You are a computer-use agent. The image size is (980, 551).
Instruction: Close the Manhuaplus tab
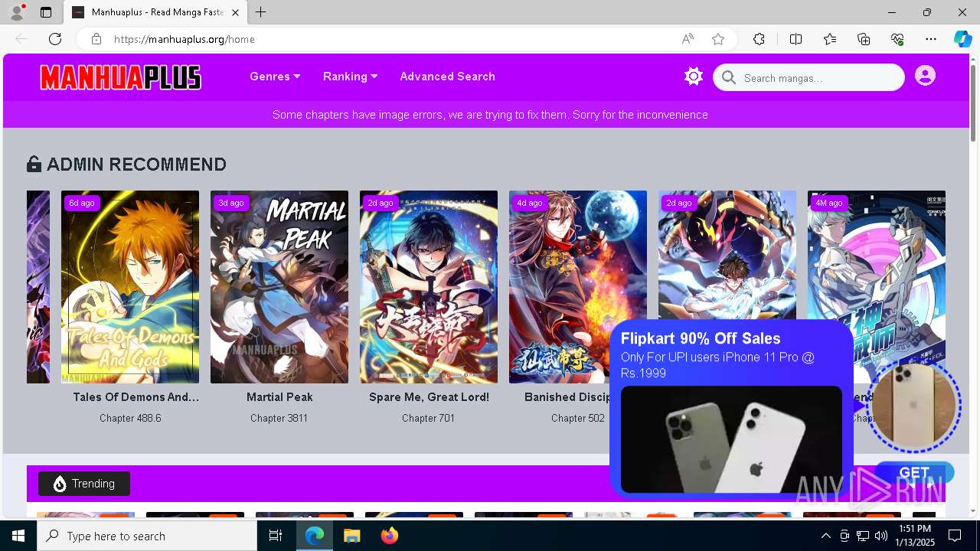(235, 12)
